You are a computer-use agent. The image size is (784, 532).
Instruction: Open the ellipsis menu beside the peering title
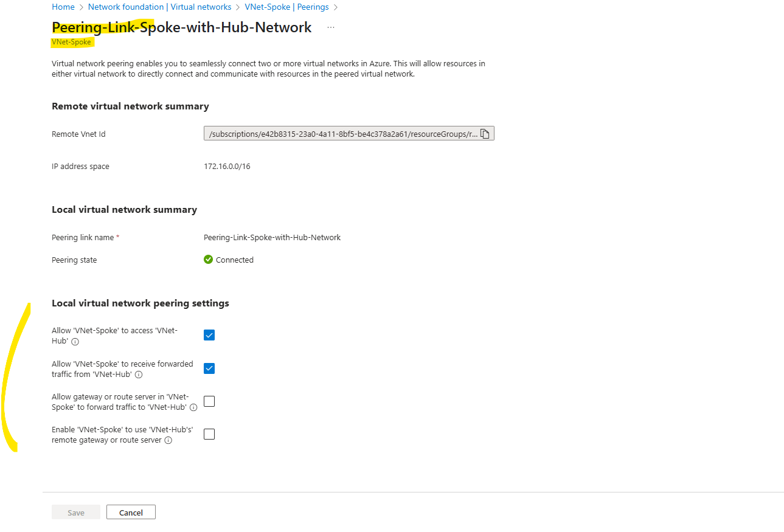tap(331, 27)
